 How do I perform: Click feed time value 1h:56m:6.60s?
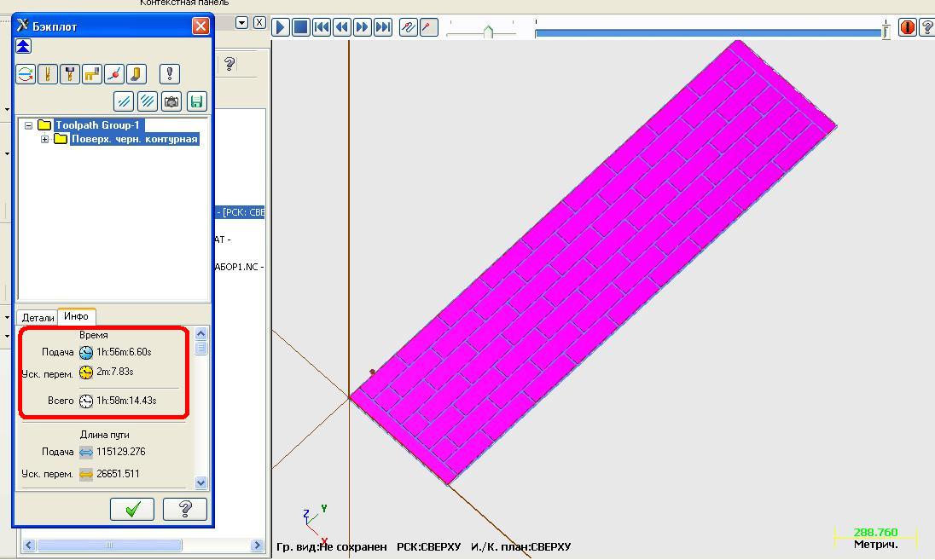tap(124, 352)
